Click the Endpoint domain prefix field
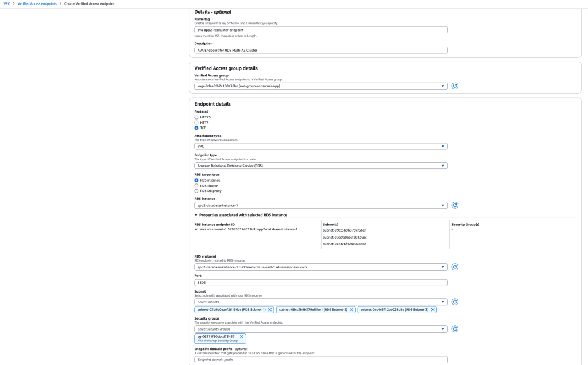 pyautogui.click(x=320, y=359)
